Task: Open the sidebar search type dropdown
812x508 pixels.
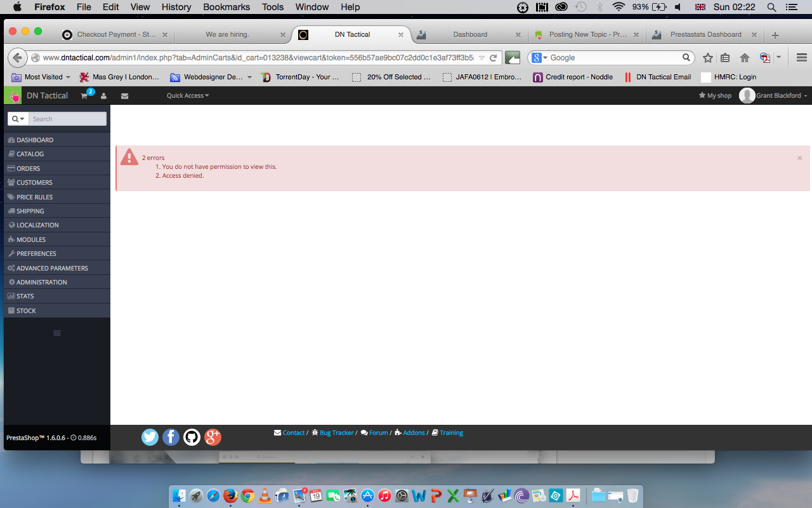Action: (x=18, y=119)
